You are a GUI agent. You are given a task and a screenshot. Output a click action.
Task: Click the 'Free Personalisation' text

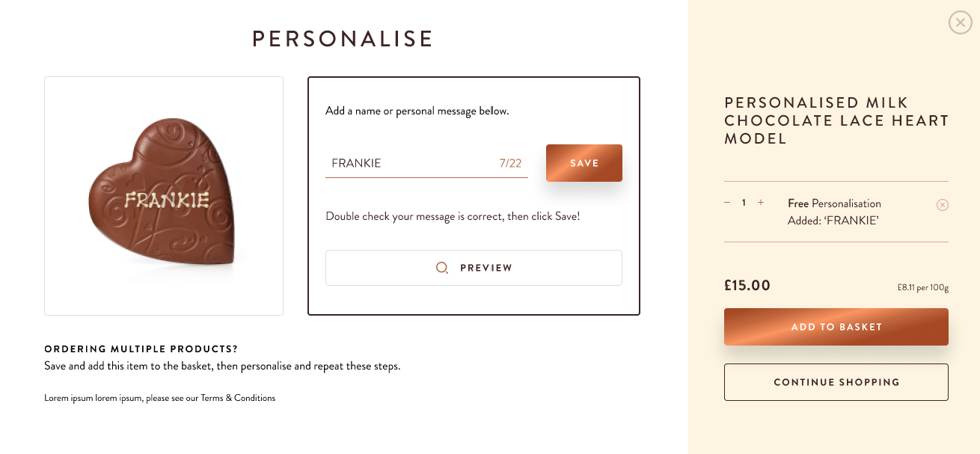[834, 203]
